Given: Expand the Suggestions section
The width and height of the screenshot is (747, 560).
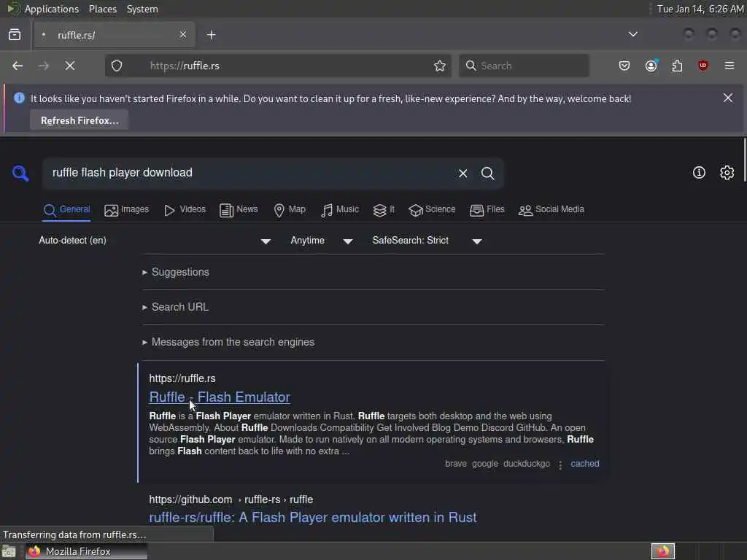Looking at the screenshot, I should point(176,272).
